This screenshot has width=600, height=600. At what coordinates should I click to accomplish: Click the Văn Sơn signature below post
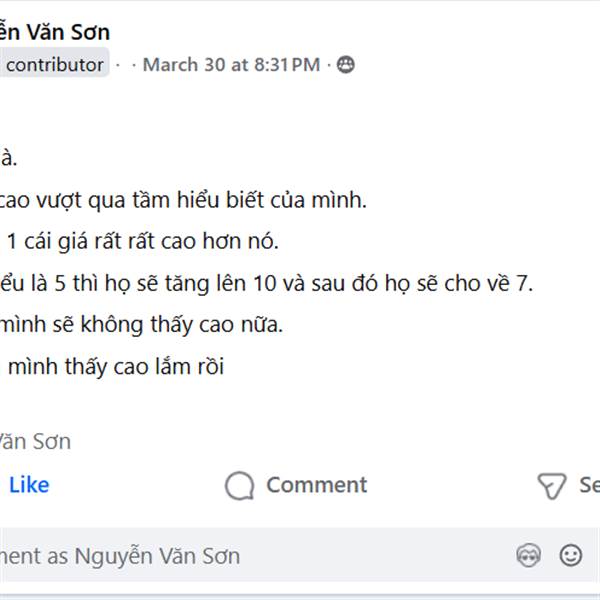pos(35,441)
